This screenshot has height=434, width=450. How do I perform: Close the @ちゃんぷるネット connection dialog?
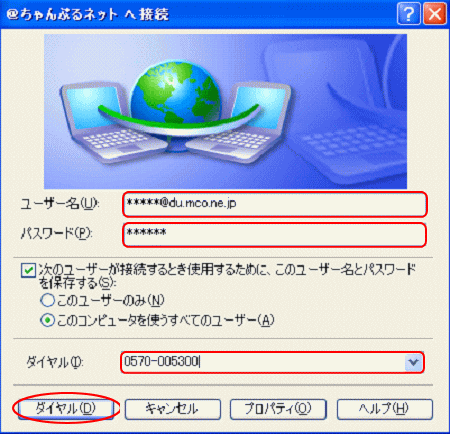pos(435,14)
